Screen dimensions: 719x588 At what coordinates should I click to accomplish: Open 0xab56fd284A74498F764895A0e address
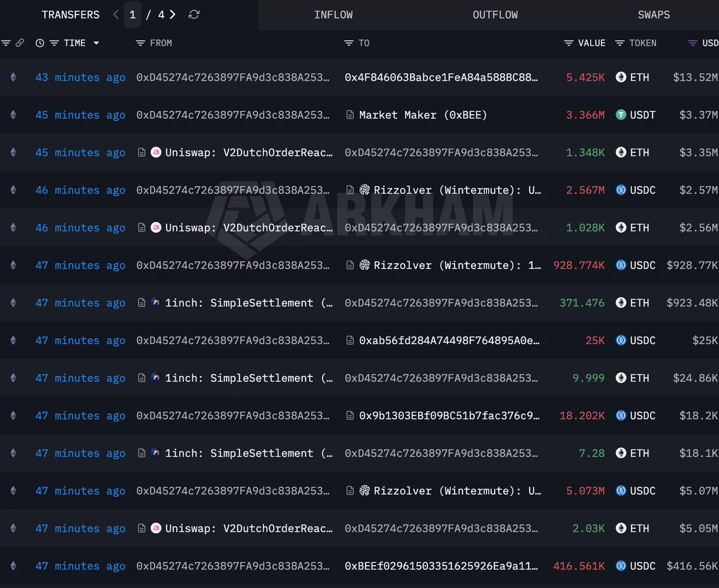point(450,340)
